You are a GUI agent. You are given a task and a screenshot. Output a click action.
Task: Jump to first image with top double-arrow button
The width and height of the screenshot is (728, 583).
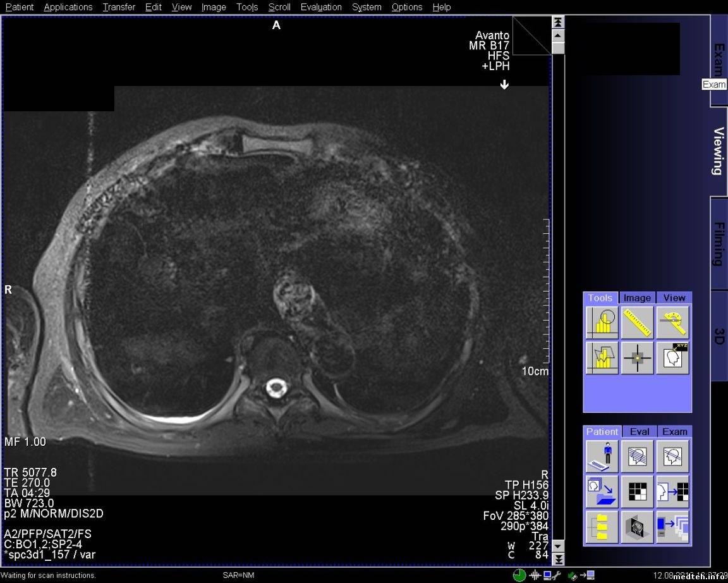[558, 22]
